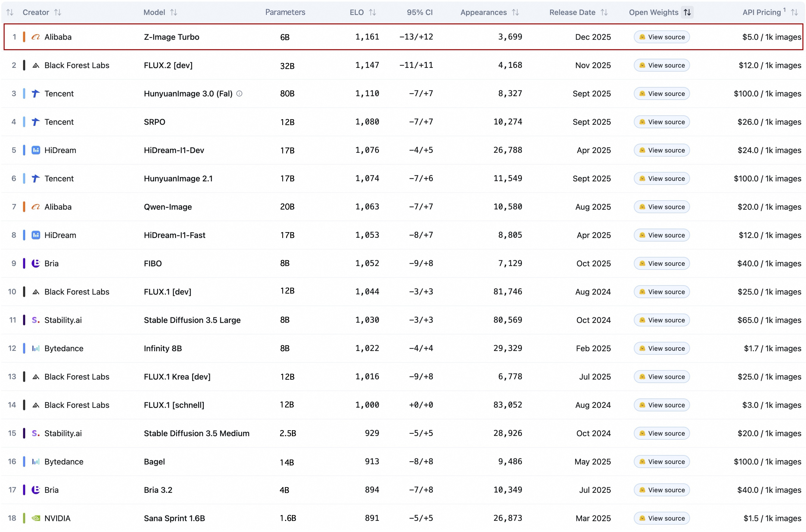Open View source for Infinity 8B

point(662,348)
